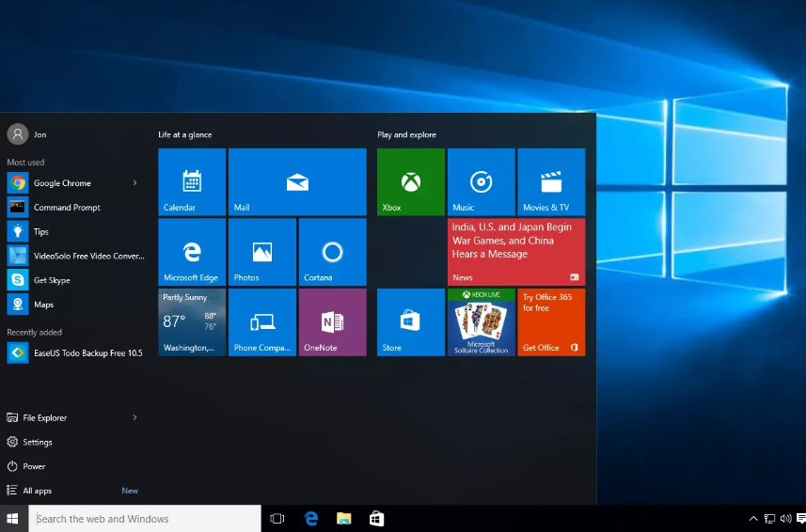Launch EaseUS Todo Backup Free 10.5
806x532 pixels.
74,352
